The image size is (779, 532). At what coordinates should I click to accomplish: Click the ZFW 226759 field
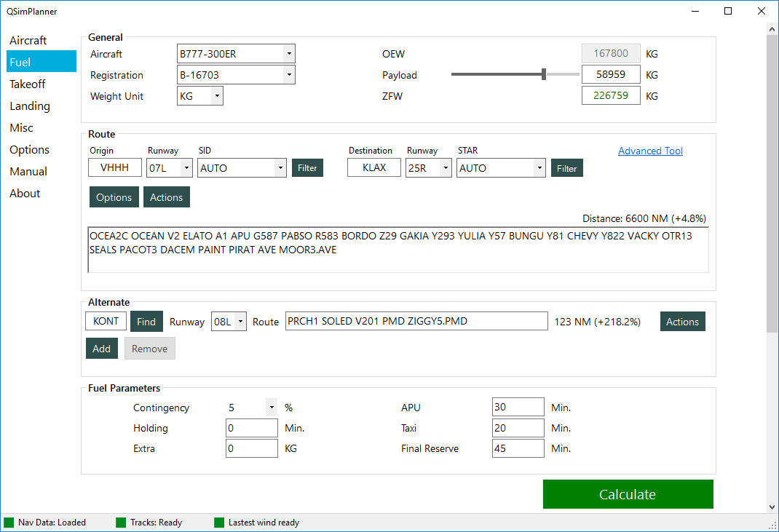point(611,95)
